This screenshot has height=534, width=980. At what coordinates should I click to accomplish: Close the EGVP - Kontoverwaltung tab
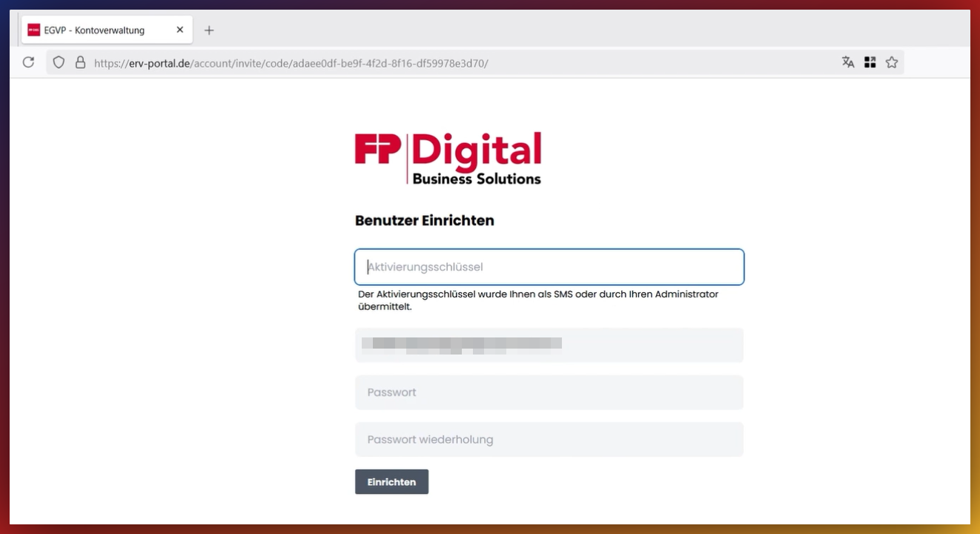(x=180, y=30)
